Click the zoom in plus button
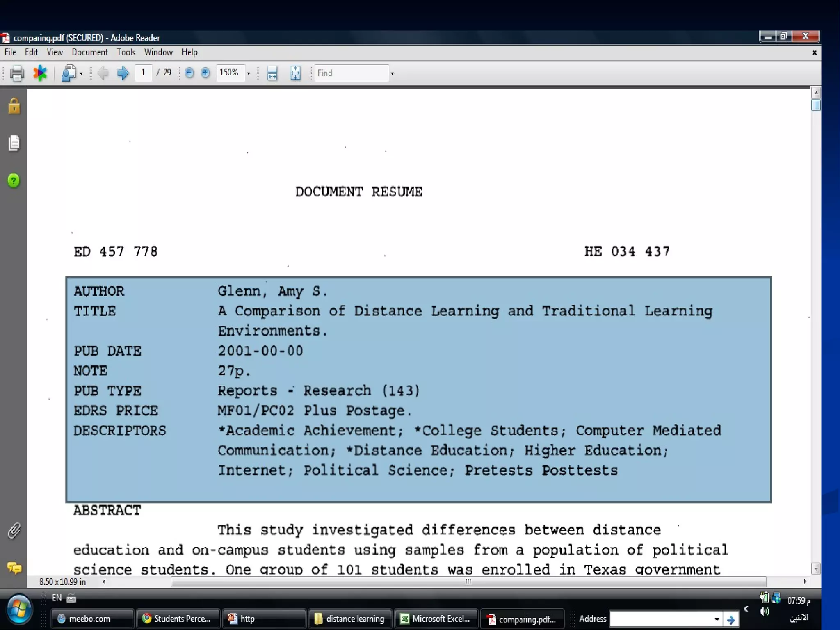The height and width of the screenshot is (630, 840). (205, 73)
